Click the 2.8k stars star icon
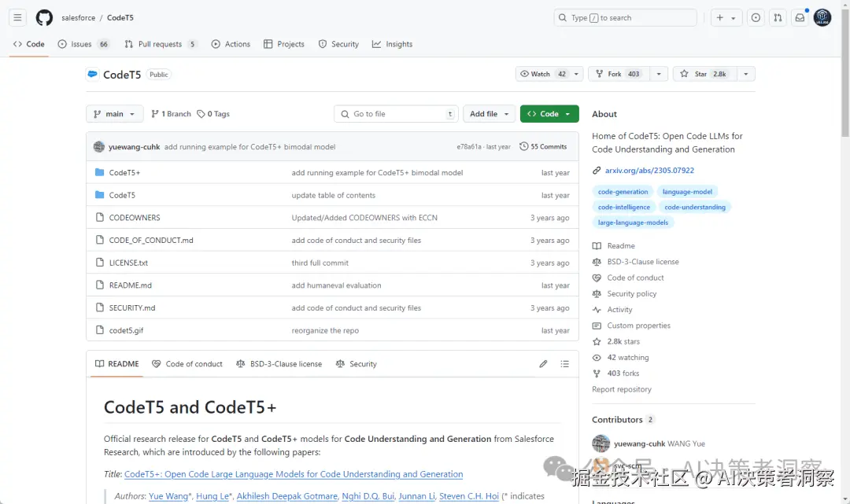Viewport: 850px width, 504px height. click(x=597, y=341)
